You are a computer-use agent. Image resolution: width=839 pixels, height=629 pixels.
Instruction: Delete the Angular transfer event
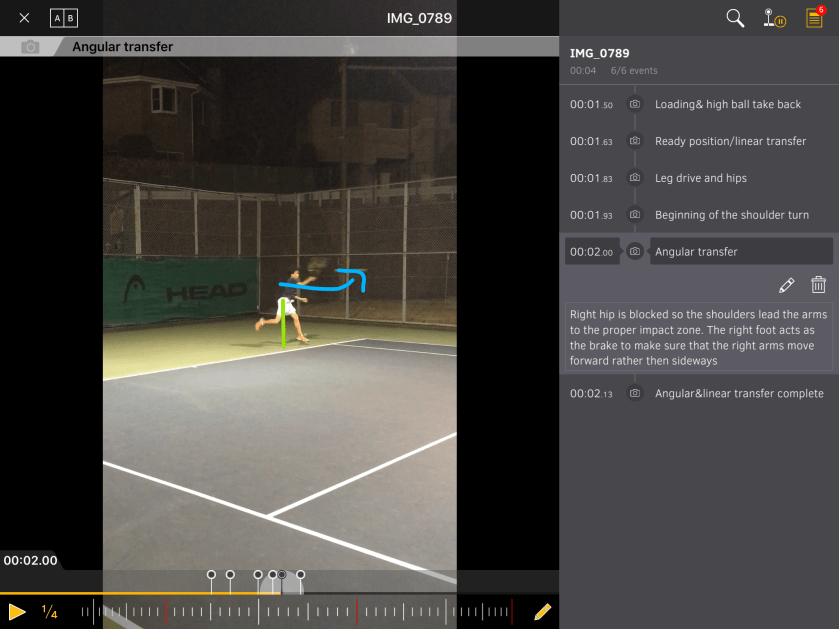tap(818, 285)
